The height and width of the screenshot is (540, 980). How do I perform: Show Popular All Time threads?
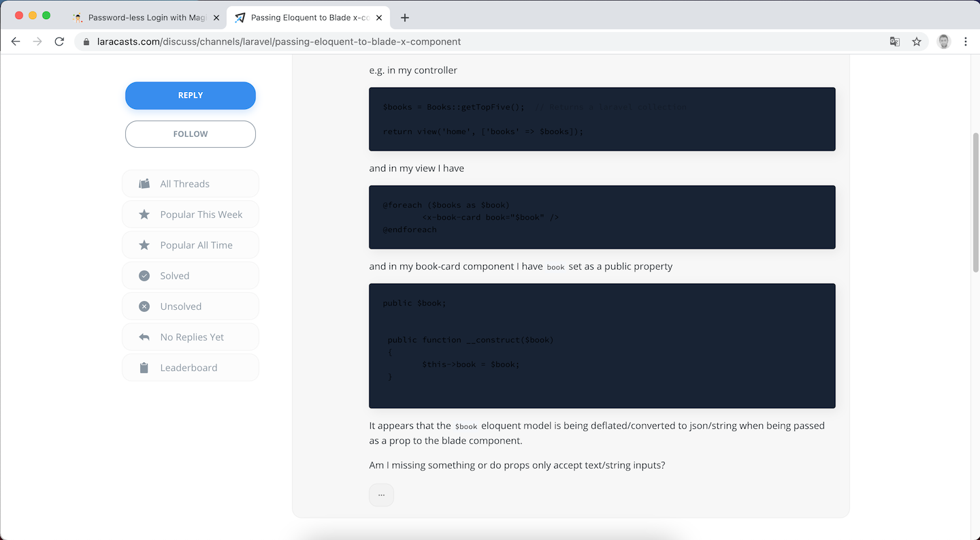pyautogui.click(x=191, y=245)
